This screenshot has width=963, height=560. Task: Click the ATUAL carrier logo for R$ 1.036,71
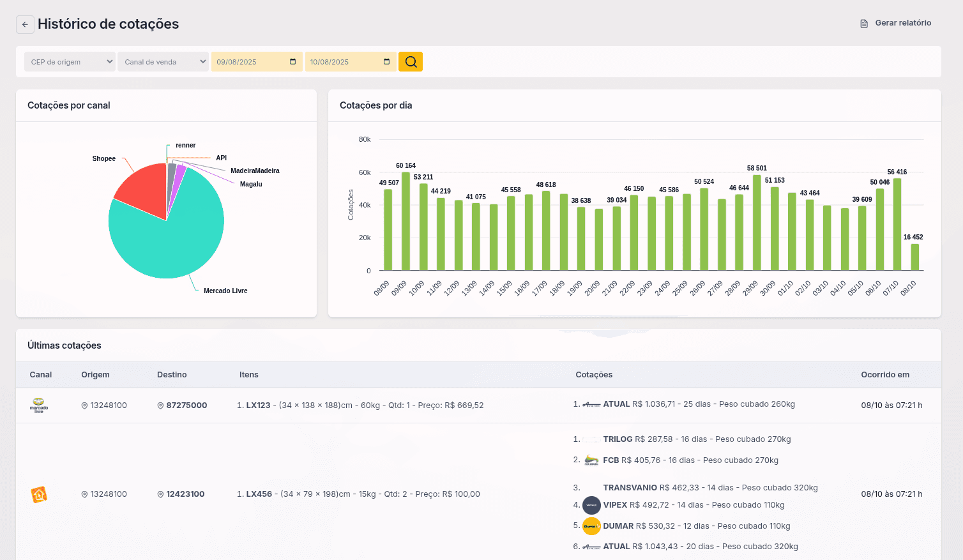point(591,404)
